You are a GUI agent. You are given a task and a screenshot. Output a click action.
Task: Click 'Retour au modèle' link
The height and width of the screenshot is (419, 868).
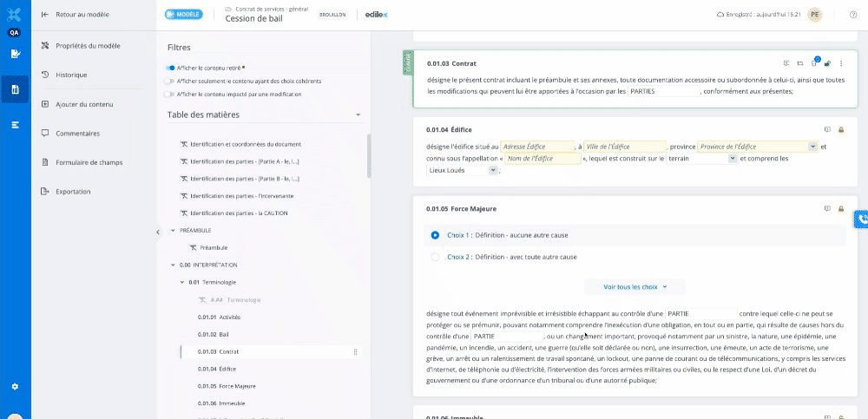coord(82,16)
